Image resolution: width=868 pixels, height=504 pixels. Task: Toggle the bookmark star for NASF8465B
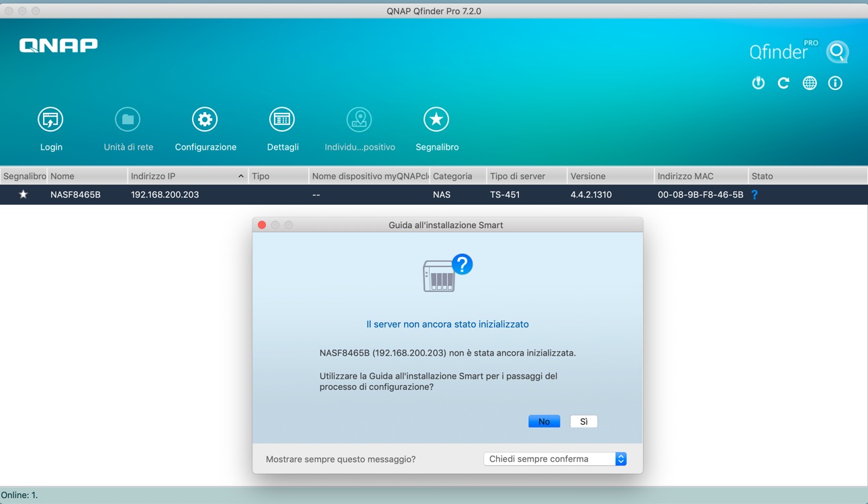(23, 195)
